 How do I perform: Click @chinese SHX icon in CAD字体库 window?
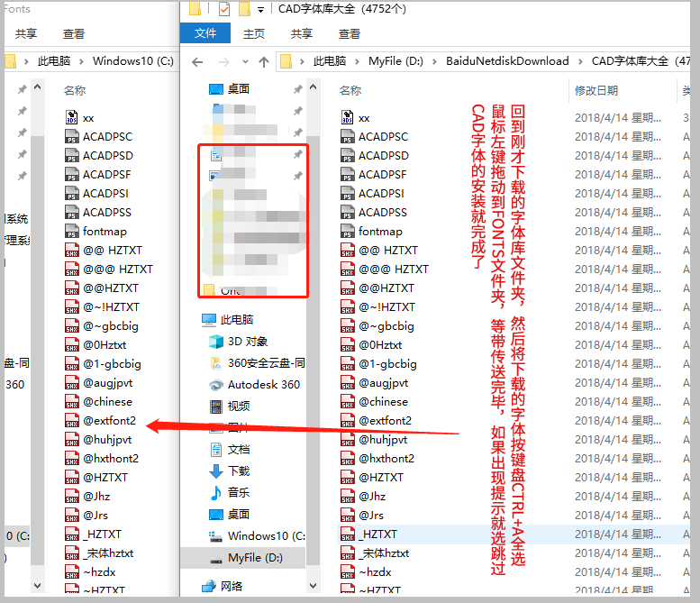(348, 402)
